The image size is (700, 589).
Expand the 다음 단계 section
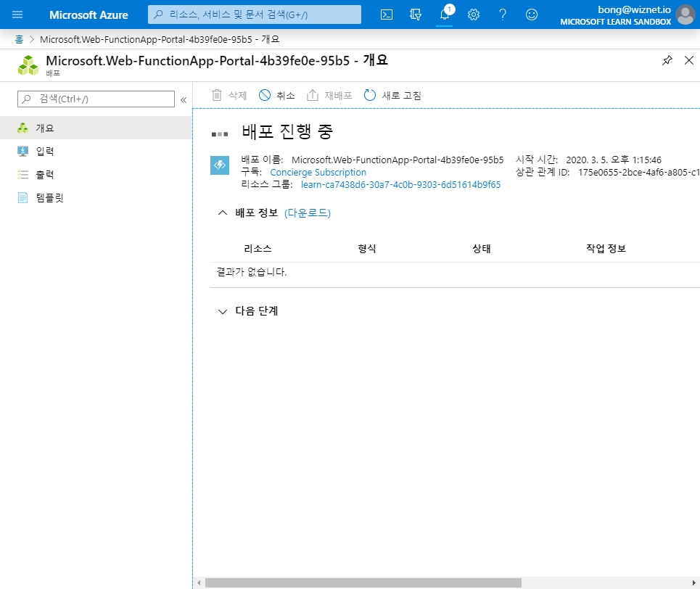[x=222, y=311]
